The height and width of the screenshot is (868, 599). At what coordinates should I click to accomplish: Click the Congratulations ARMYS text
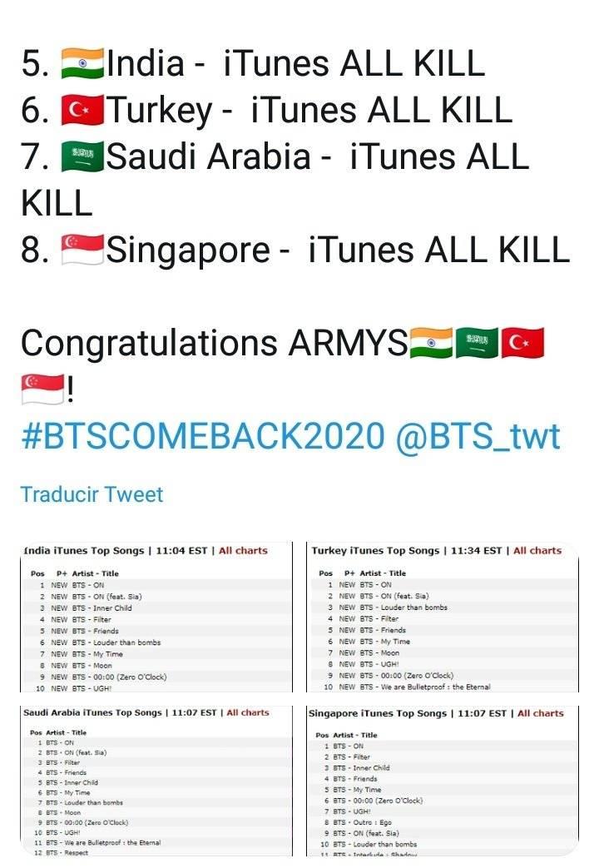pyautogui.click(x=215, y=343)
